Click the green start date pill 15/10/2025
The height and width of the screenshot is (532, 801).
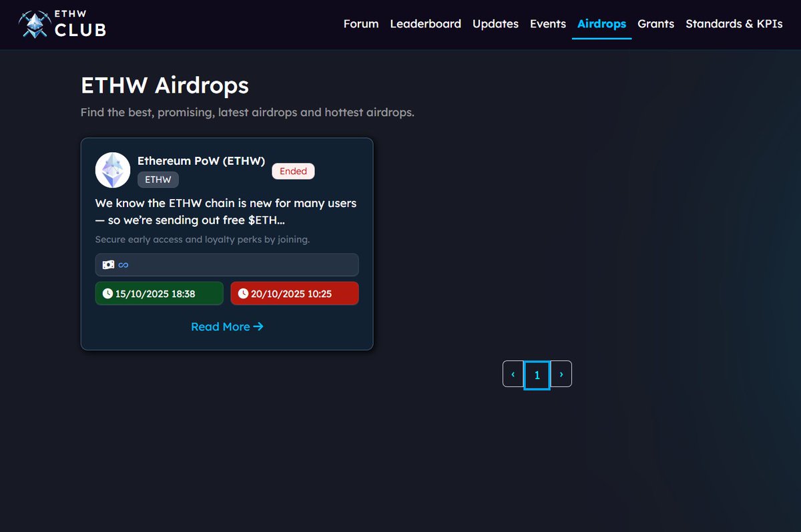coord(159,293)
